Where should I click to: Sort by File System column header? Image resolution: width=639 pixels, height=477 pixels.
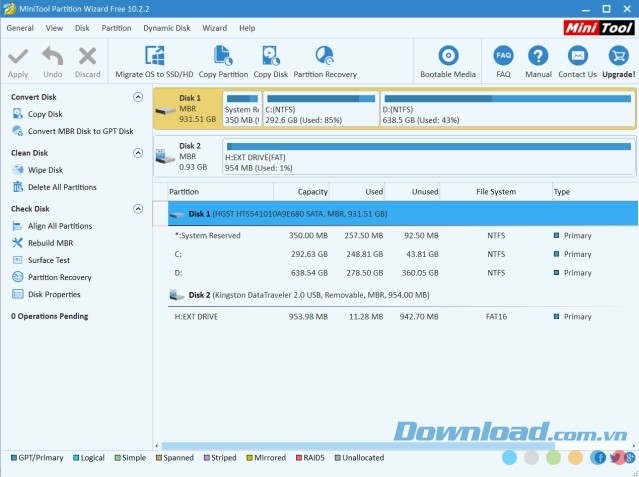pos(496,192)
